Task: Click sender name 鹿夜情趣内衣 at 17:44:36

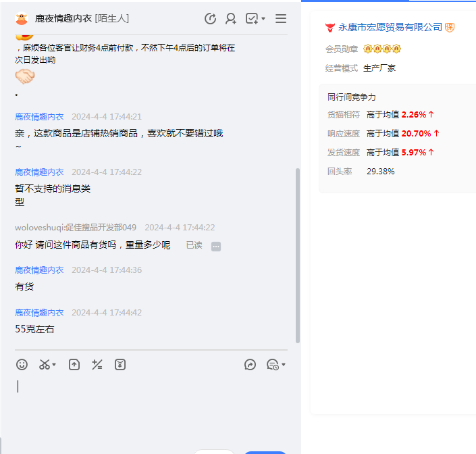Action: (39, 270)
